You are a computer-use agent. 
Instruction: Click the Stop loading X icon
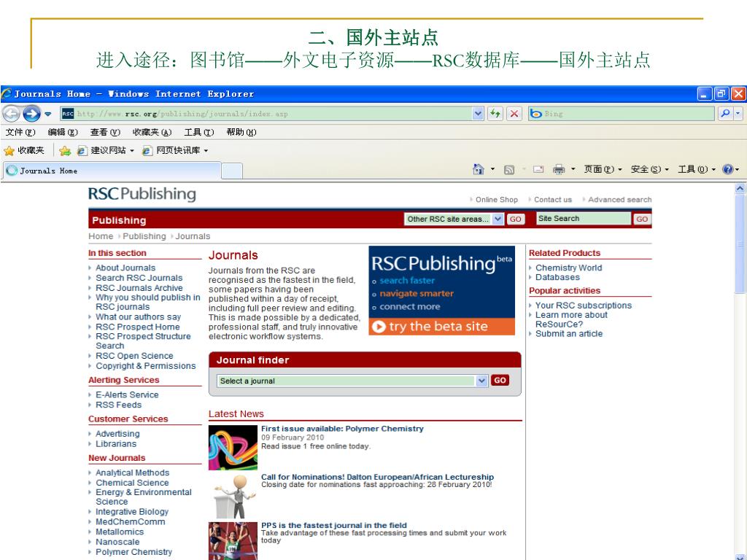(514, 114)
